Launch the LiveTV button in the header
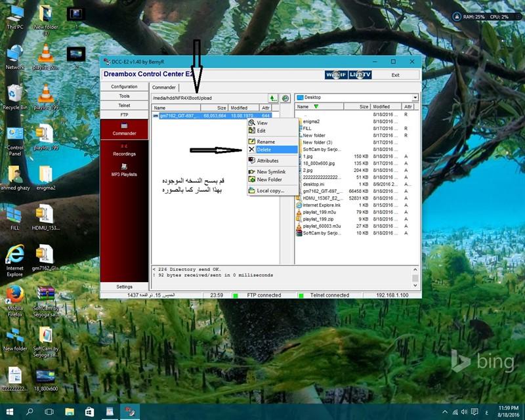 pos(360,75)
